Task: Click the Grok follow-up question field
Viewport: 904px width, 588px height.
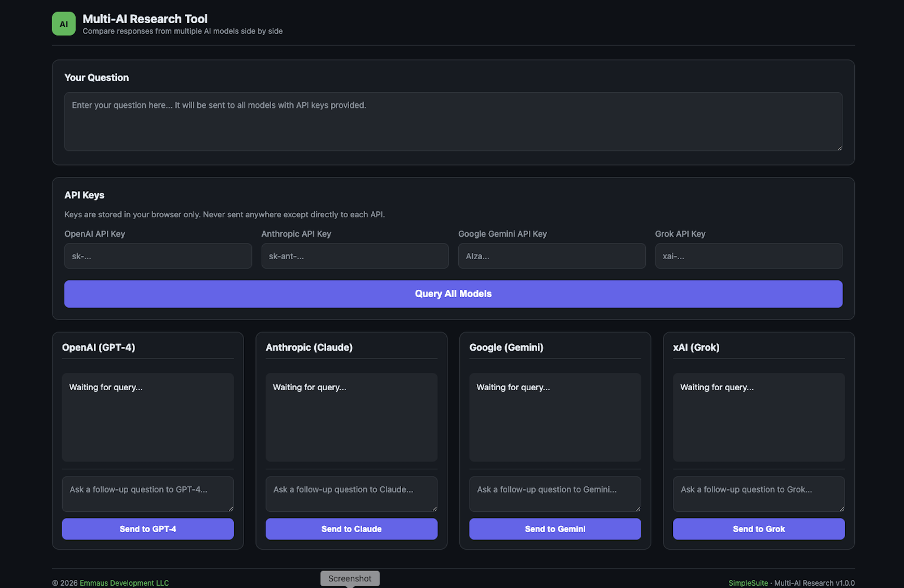Action: pyautogui.click(x=758, y=494)
